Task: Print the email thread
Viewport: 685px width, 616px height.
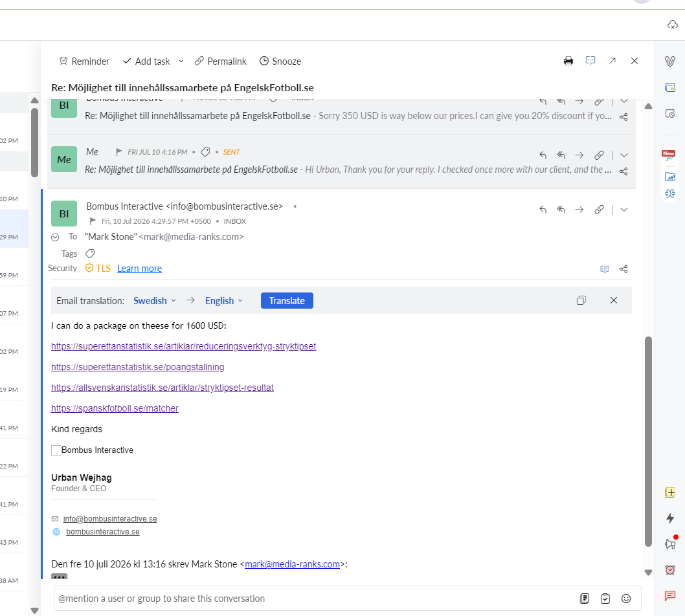Action: point(568,61)
